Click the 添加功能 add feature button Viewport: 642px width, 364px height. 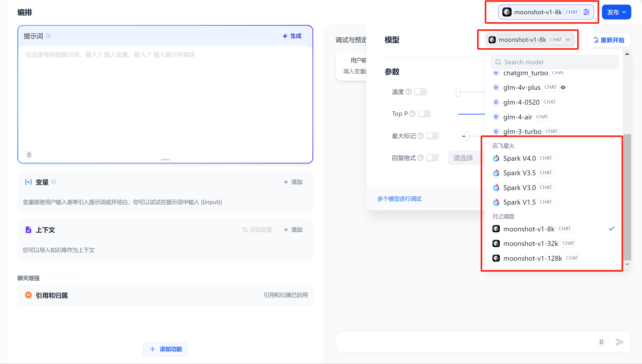[165, 349]
